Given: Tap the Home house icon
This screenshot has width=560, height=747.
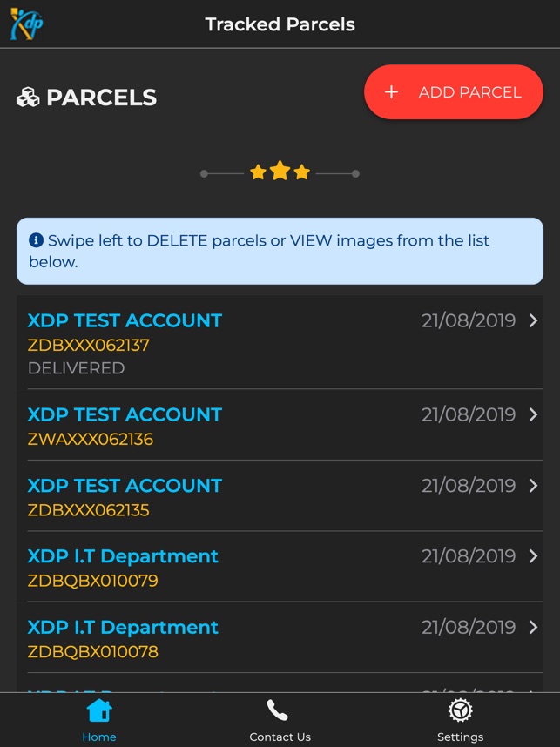Looking at the screenshot, I should tap(99, 711).
